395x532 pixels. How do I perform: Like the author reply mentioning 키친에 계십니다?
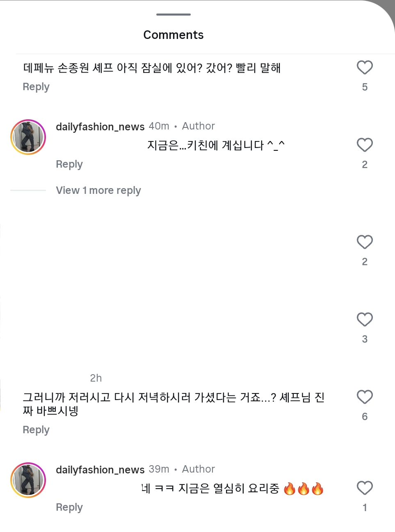[365, 145]
